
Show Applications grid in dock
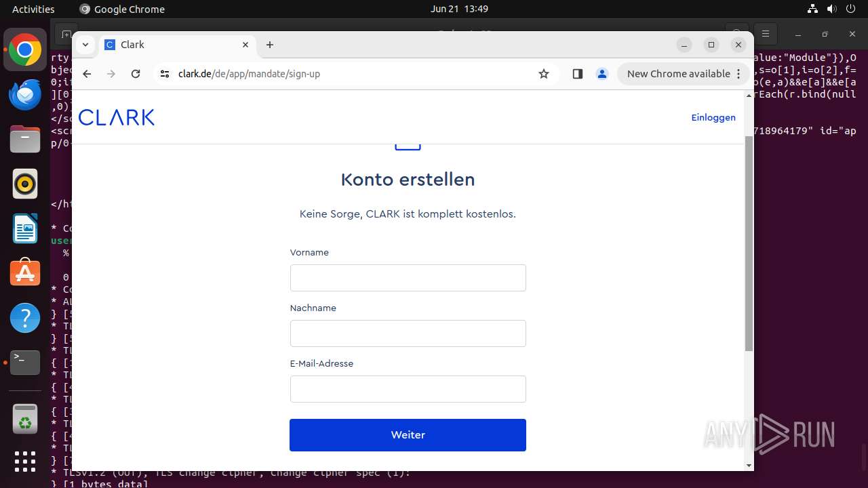point(25,462)
